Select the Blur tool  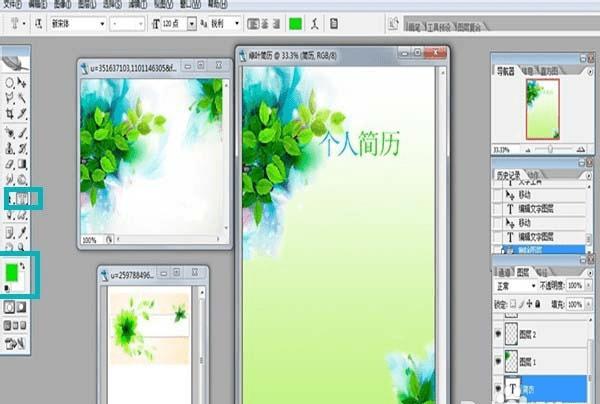pos(10,179)
